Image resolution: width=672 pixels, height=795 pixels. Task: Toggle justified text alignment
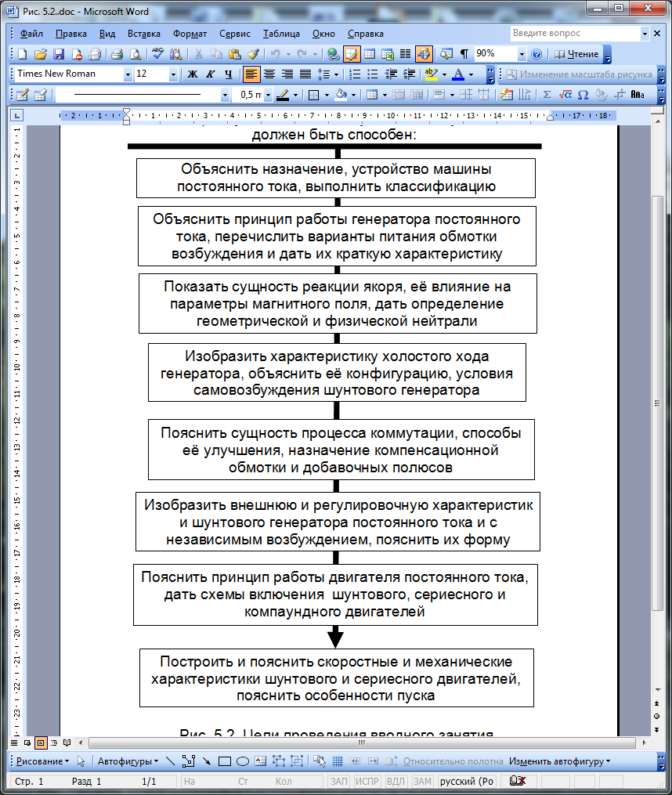coord(305,74)
